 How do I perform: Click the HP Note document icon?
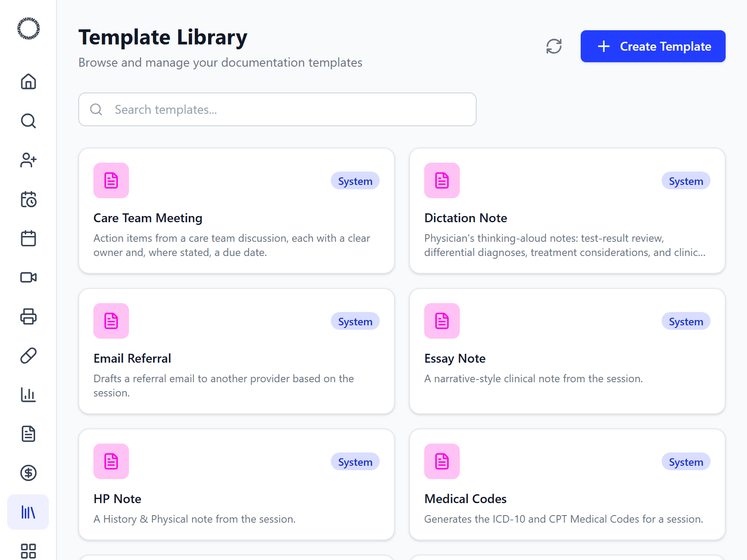click(111, 461)
